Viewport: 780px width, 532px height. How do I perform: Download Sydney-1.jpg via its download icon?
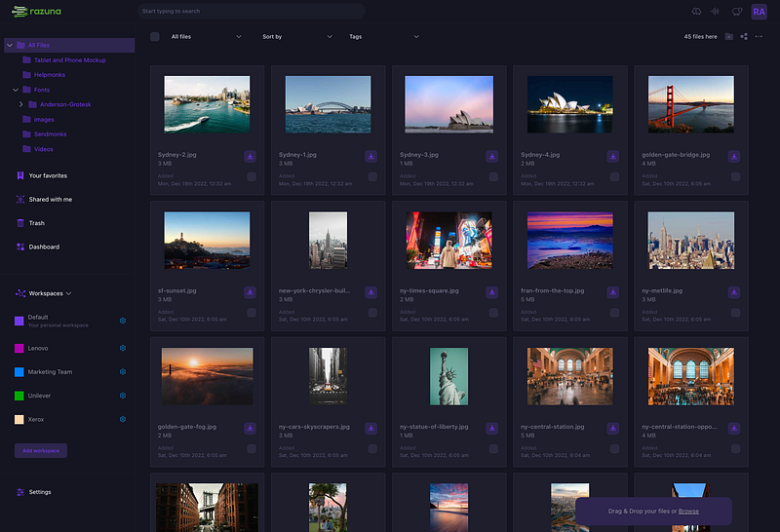click(370, 157)
